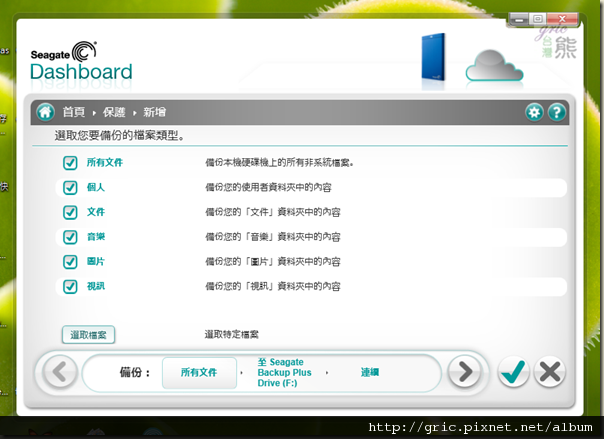Select the blue Seagate drive icon
This screenshot has width=604, height=439.
point(433,58)
